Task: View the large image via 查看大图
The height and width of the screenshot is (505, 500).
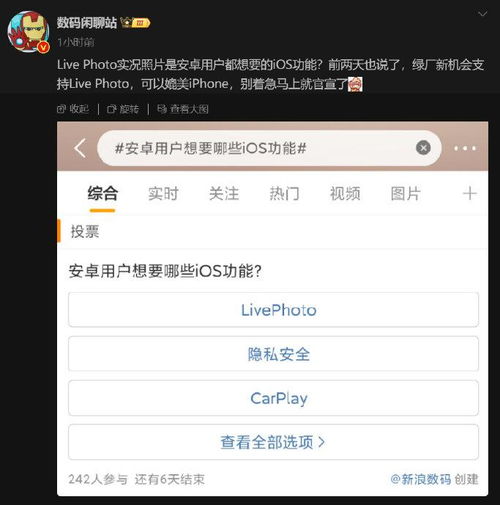Action: pyautogui.click(x=183, y=109)
